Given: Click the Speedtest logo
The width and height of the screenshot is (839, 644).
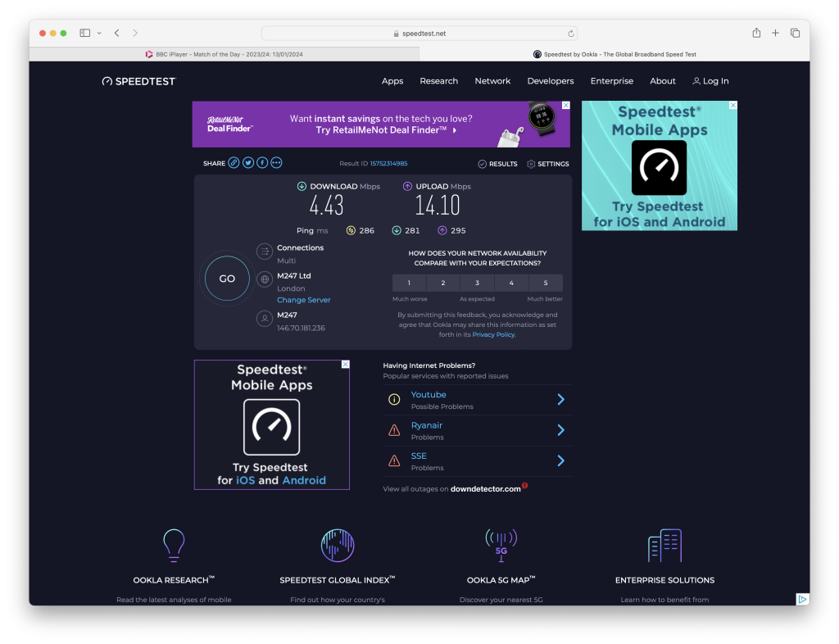Looking at the screenshot, I should click(x=138, y=81).
